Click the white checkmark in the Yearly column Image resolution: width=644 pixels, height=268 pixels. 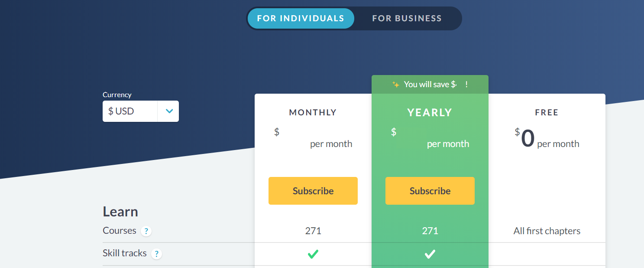430,254
